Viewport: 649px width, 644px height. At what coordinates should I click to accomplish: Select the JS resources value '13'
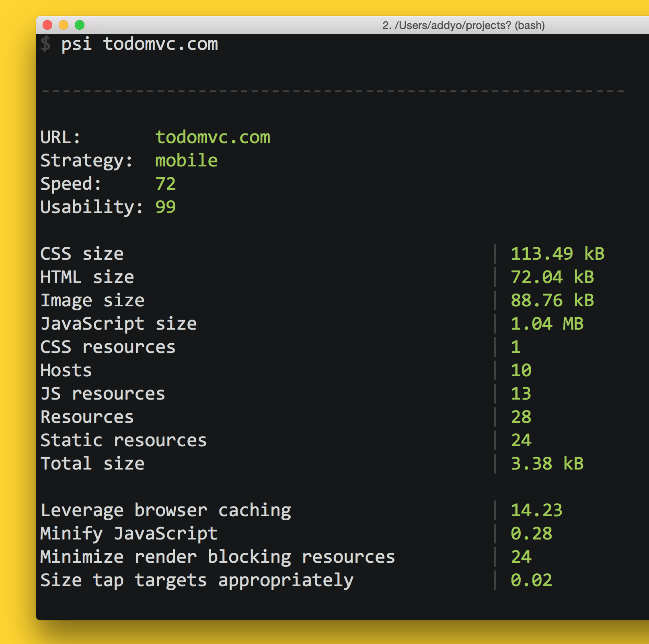click(x=521, y=394)
